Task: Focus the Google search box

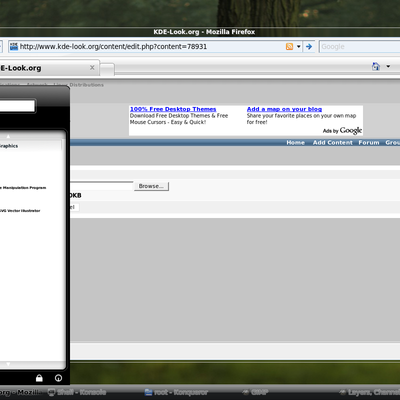Action: coord(359,47)
